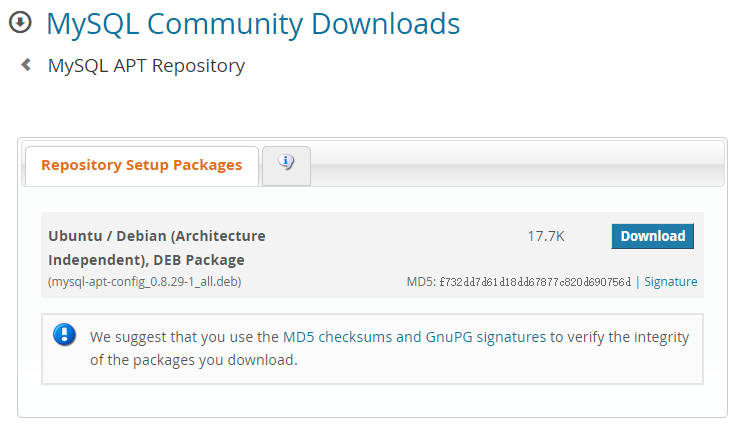Click the mysql-apt-config_0.8.29-1_all.deb filename
Viewport: 750px width, 430px height.
(144, 282)
